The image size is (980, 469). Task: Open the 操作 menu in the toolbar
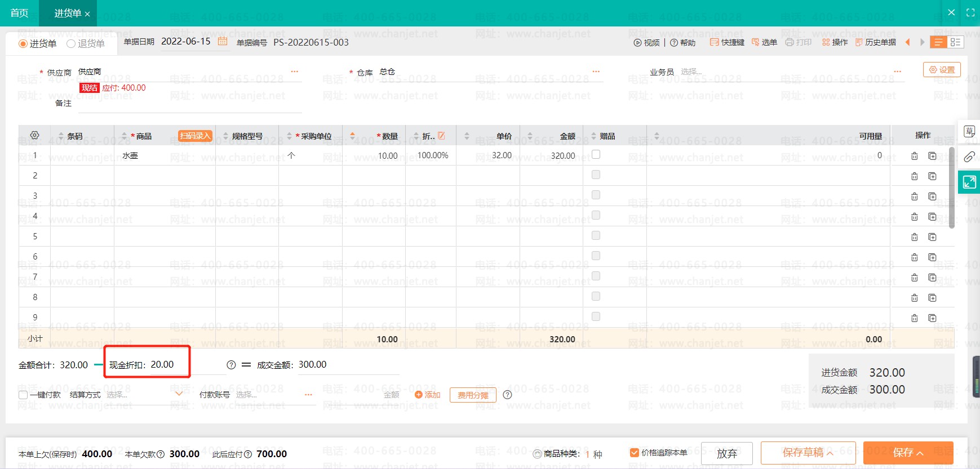pyautogui.click(x=835, y=42)
